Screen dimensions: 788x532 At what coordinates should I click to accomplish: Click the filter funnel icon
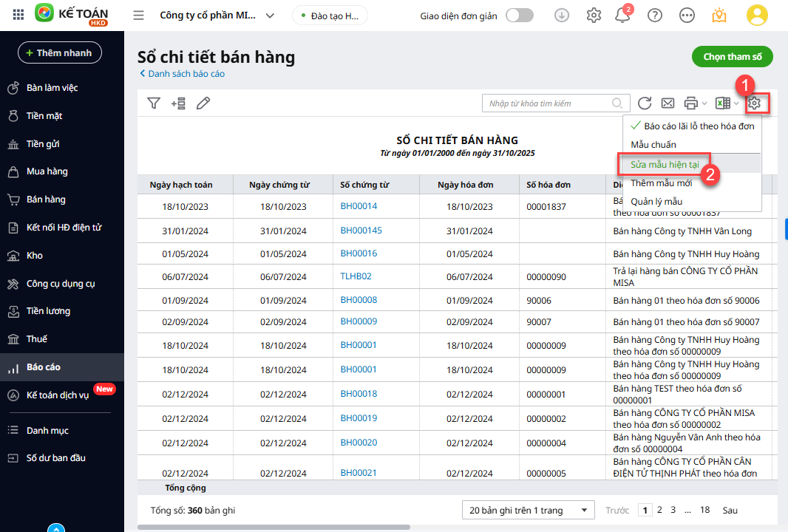click(x=153, y=103)
